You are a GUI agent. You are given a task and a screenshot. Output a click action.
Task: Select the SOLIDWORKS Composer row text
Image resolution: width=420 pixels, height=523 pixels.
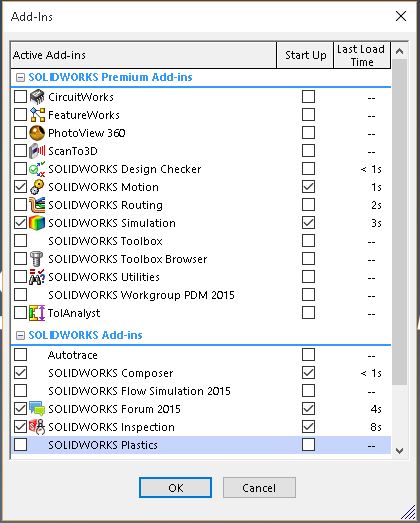[111, 373]
